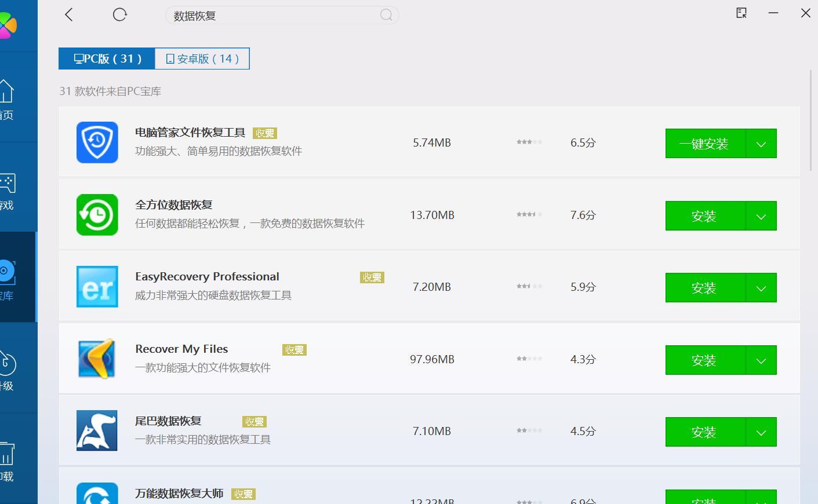Click the 收费 badge on Recover My Files
This screenshot has width=818, height=504.
pyautogui.click(x=295, y=350)
